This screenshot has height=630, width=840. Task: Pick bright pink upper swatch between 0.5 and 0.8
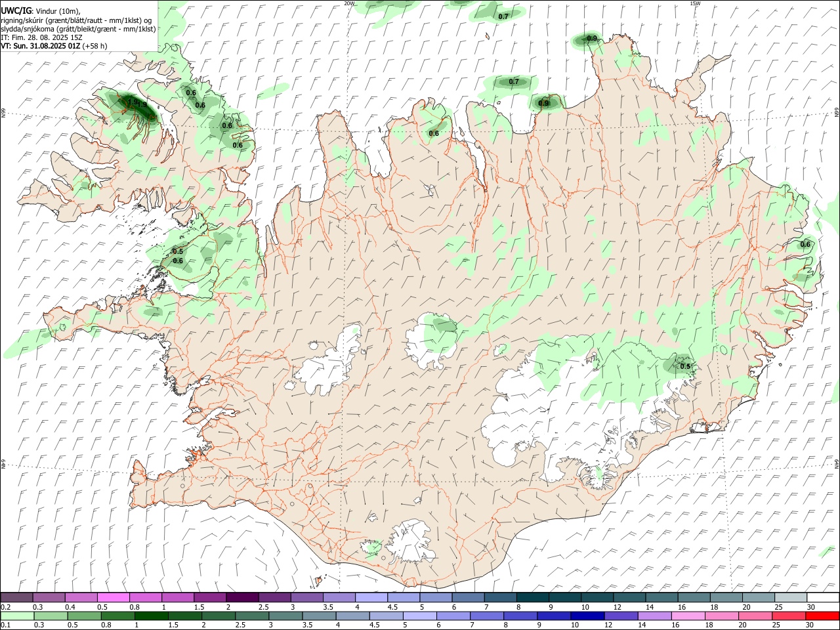pyautogui.click(x=113, y=598)
